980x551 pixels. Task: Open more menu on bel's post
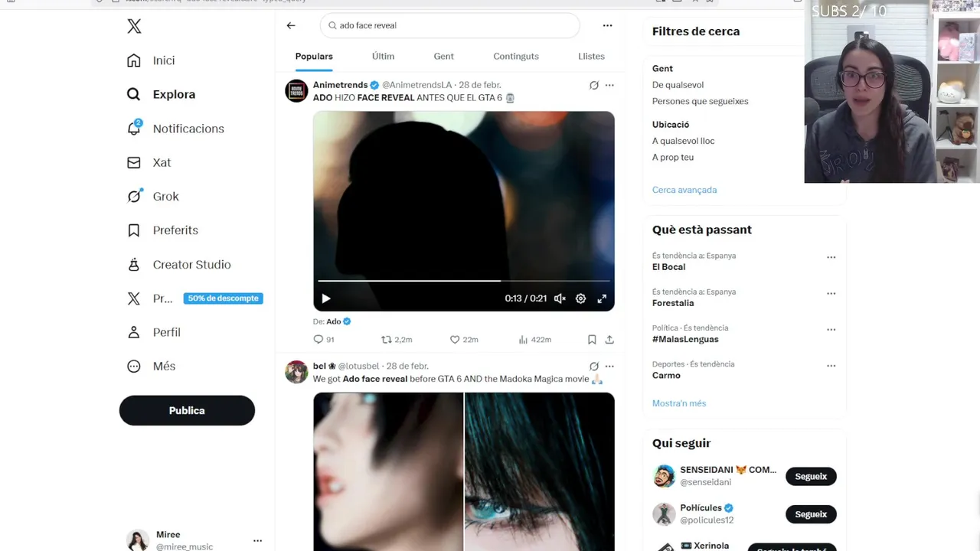click(x=609, y=367)
